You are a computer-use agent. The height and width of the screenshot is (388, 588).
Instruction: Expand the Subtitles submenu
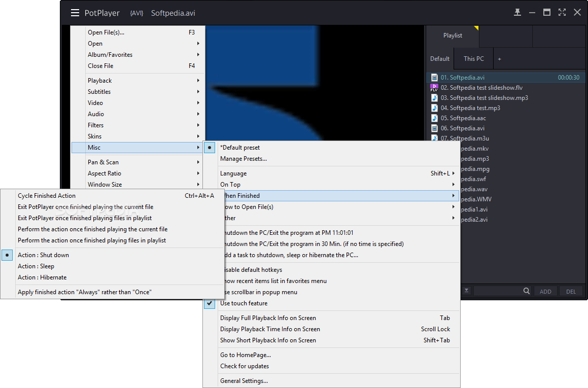[x=137, y=92]
